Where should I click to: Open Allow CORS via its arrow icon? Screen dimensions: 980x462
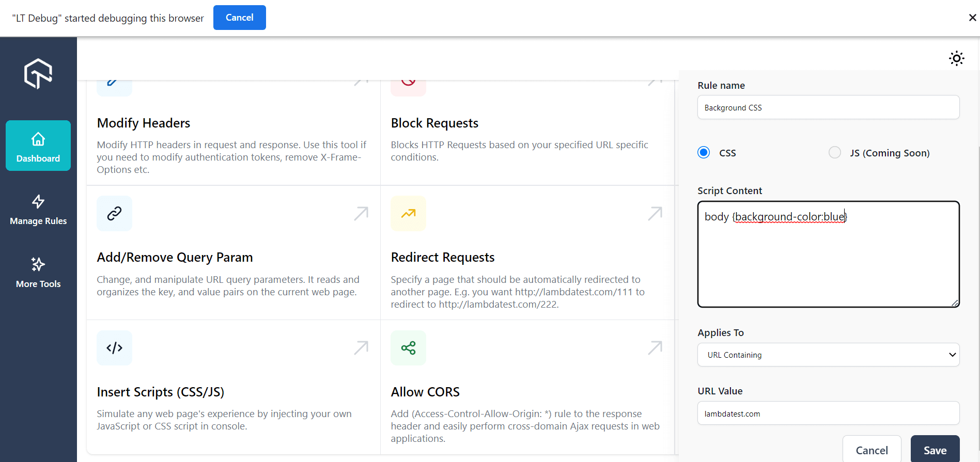(x=655, y=348)
